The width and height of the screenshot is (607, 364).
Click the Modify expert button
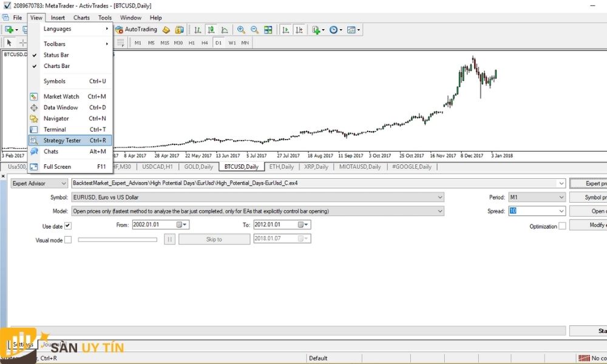(x=588, y=224)
